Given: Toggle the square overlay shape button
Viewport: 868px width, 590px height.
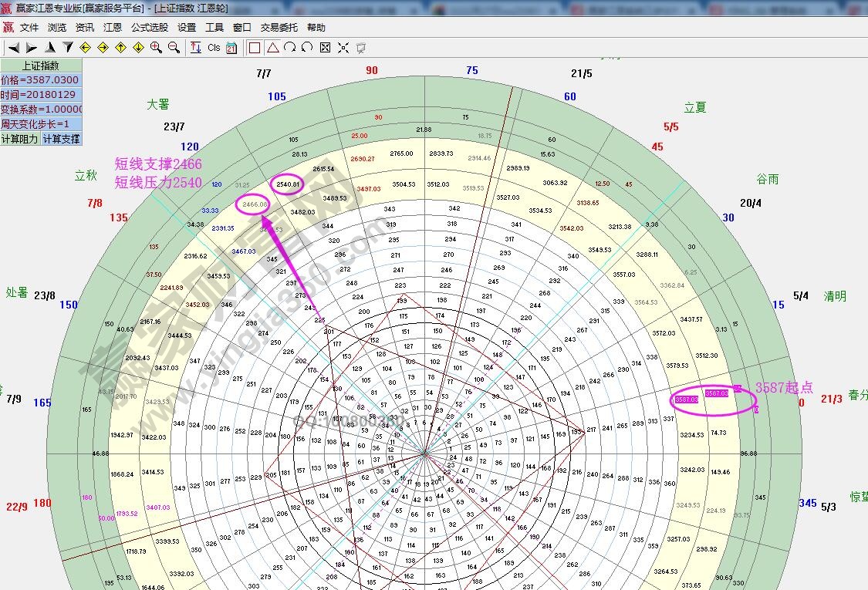Looking at the screenshot, I should (x=255, y=48).
